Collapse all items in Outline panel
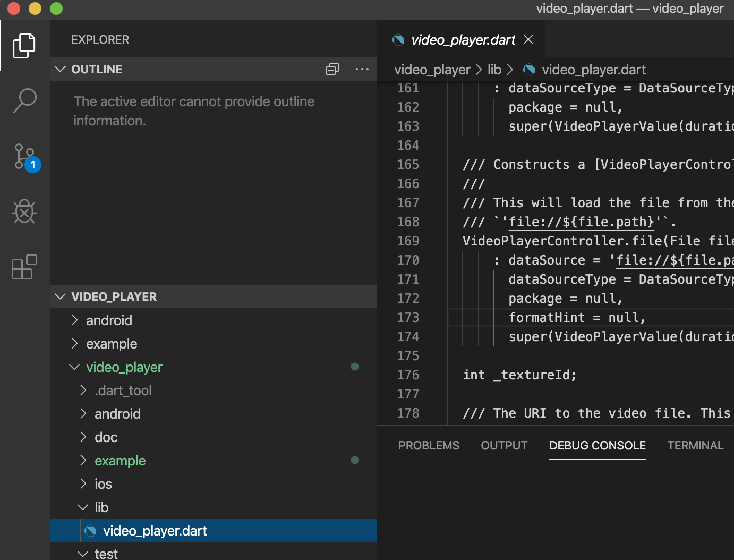The image size is (734, 560). coord(332,69)
